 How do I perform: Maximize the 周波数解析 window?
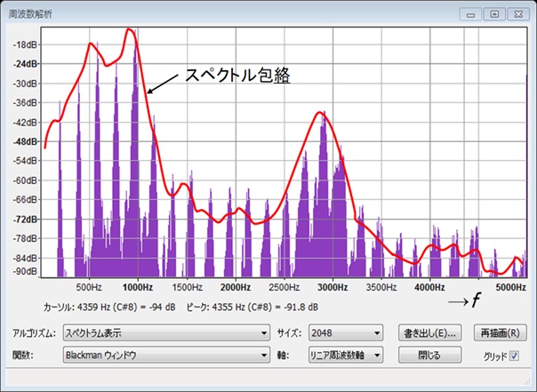tap(492, 13)
